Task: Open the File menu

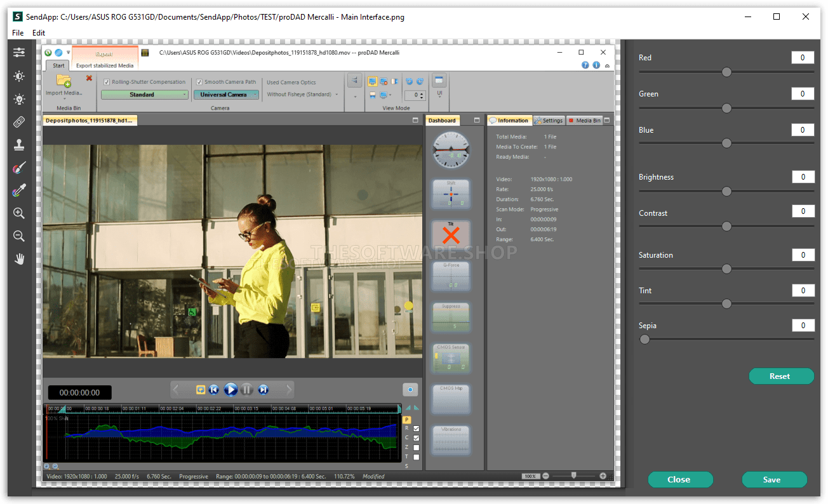Action: click(x=17, y=32)
